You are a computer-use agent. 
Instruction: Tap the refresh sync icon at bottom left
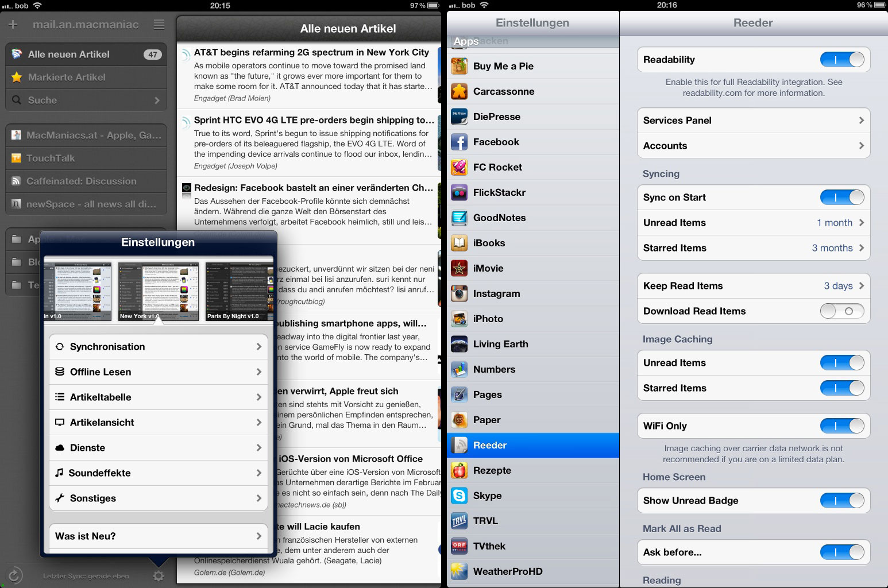[x=15, y=575]
